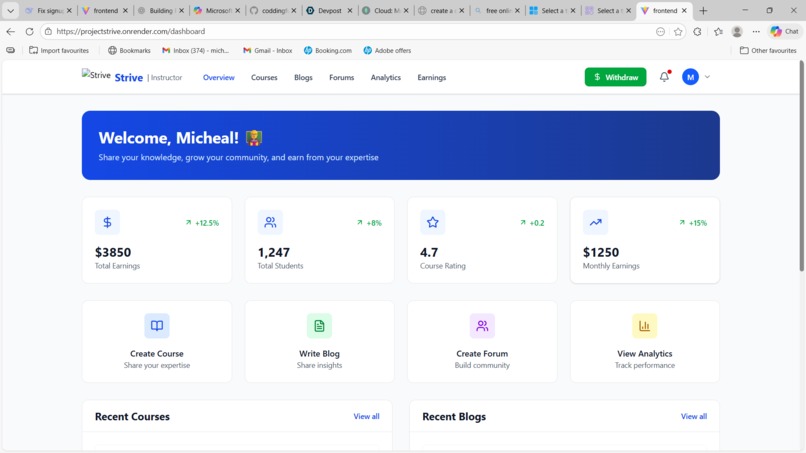This screenshot has width=806, height=453.
Task: Click the page vertical scrollbar
Action: click(x=801, y=167)
